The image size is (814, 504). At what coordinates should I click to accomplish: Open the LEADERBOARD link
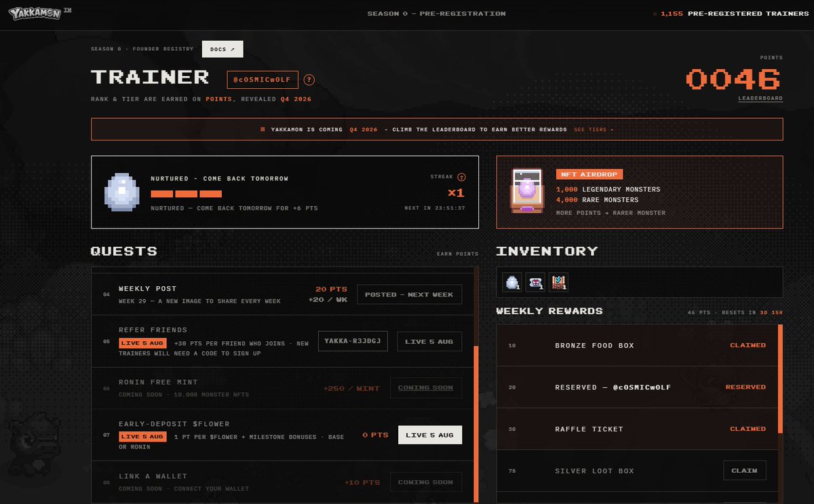(x=760, y=98)
